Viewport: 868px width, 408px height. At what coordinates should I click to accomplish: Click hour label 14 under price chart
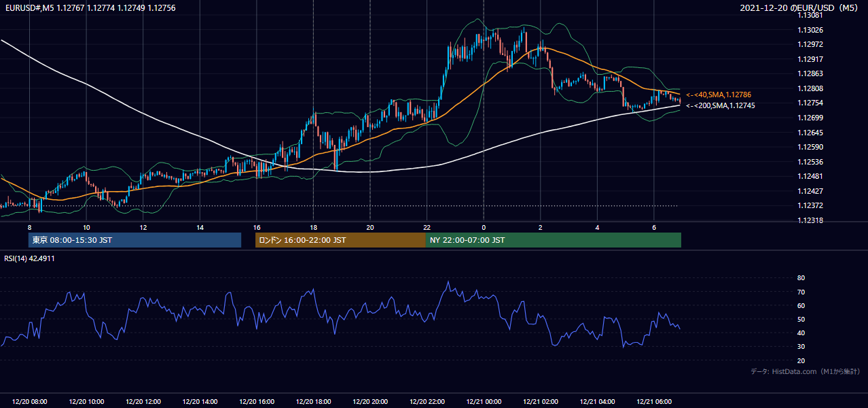pos(200,227)
